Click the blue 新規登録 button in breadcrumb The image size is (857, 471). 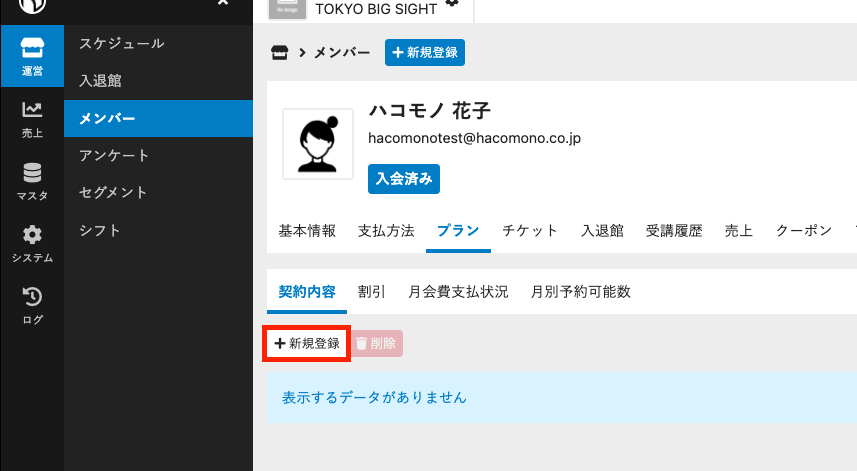425,52
